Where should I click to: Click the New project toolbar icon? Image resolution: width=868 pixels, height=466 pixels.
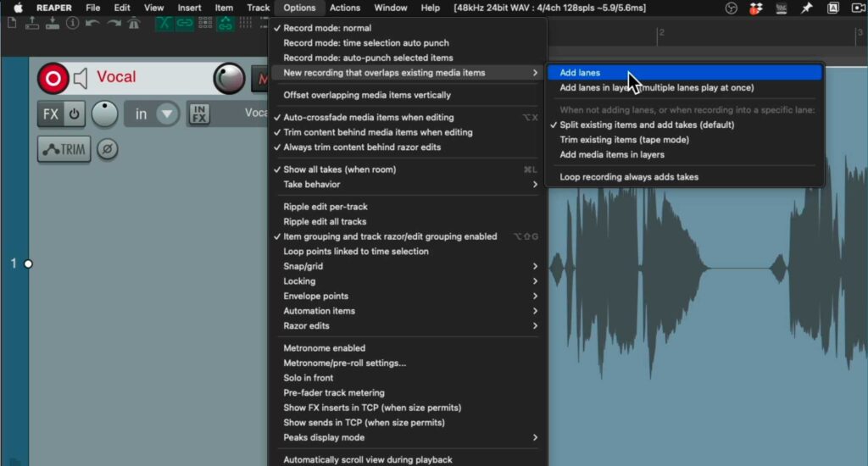(12, 23)
